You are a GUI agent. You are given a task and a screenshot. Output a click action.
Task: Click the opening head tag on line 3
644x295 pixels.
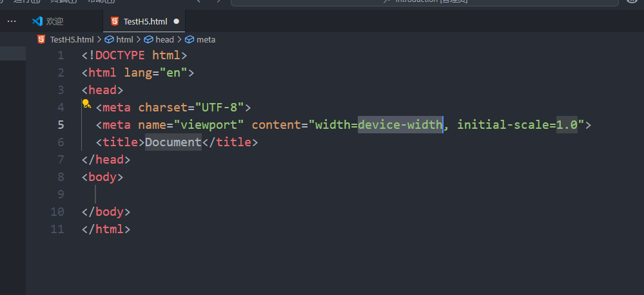click(x=102, y=90)
